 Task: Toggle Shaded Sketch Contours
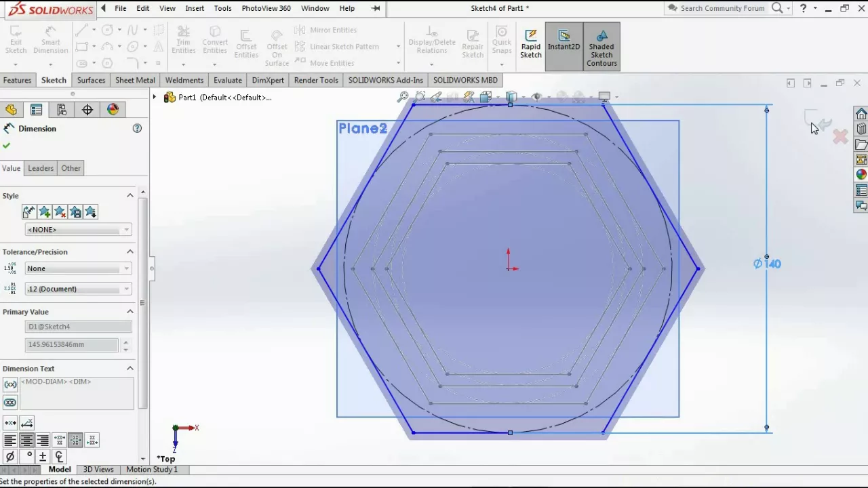601,47
